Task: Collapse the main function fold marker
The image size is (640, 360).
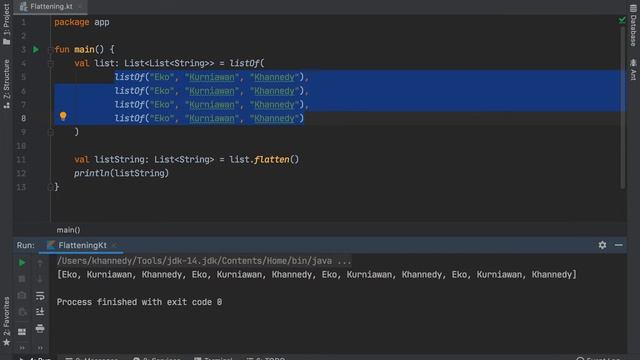Action: [50, 49]
